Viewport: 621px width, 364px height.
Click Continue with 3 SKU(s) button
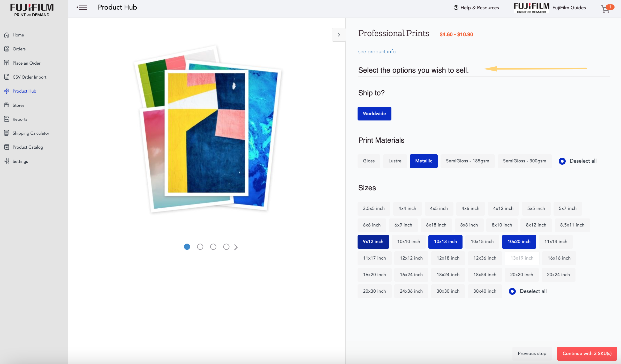click(587, 353)
